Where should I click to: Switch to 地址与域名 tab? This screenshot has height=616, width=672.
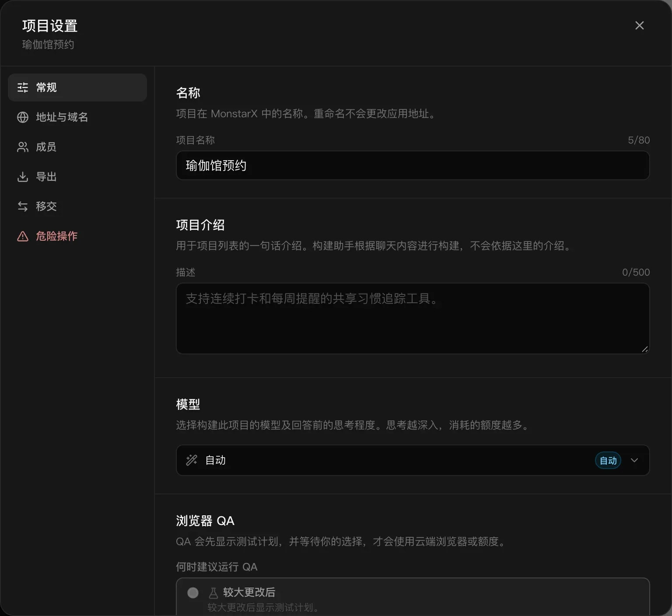[x=77, y=117]
